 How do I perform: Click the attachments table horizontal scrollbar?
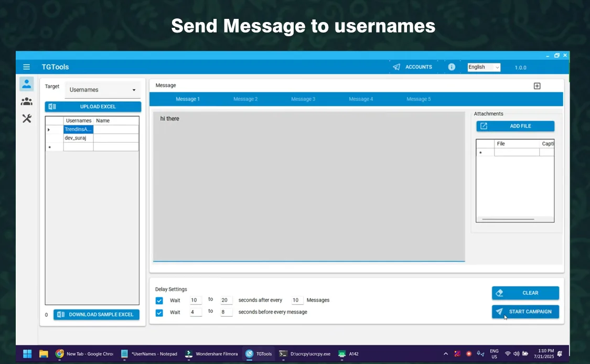[508, 219]
